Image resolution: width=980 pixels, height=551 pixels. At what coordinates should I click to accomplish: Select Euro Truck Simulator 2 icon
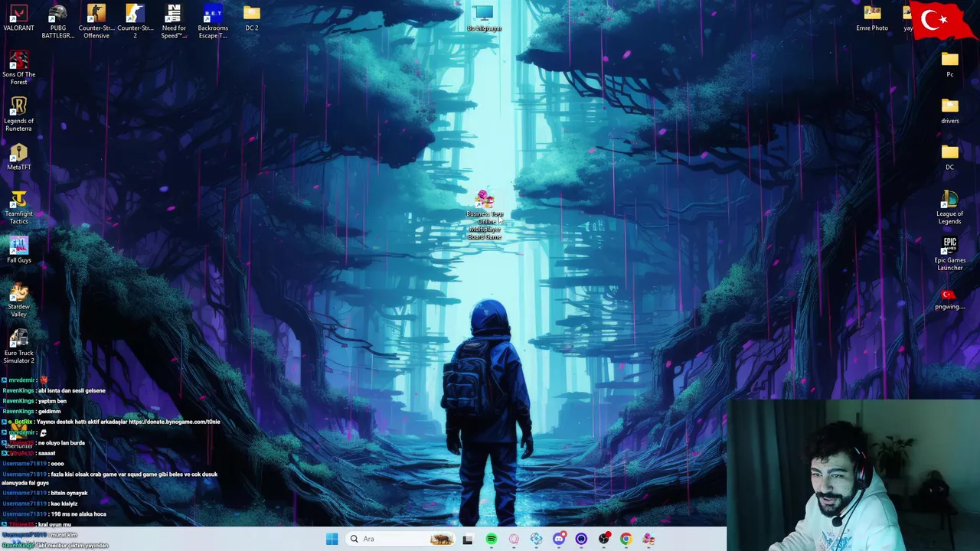click(x=18, y=347)
